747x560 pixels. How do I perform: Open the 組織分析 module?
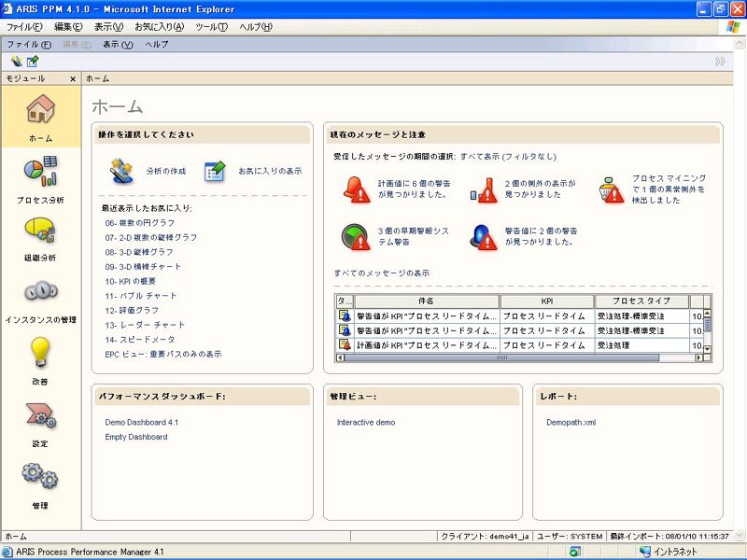point(40,231)
